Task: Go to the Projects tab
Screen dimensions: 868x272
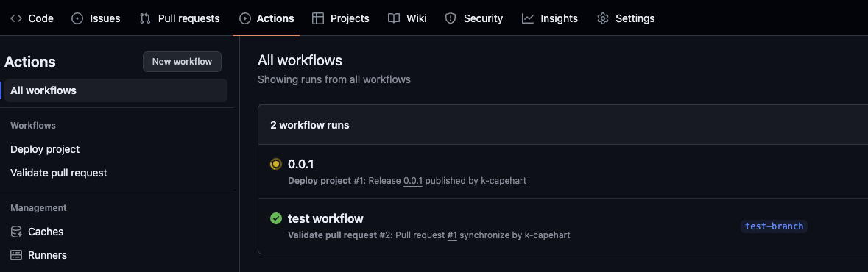Action: click(x=341, y=18)
